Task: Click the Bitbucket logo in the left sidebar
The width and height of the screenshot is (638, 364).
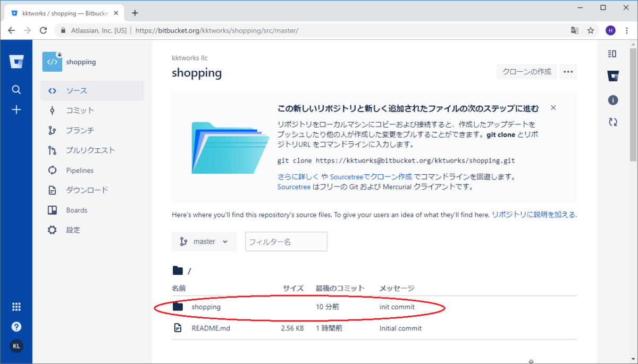Action: [x=16, y=61]
